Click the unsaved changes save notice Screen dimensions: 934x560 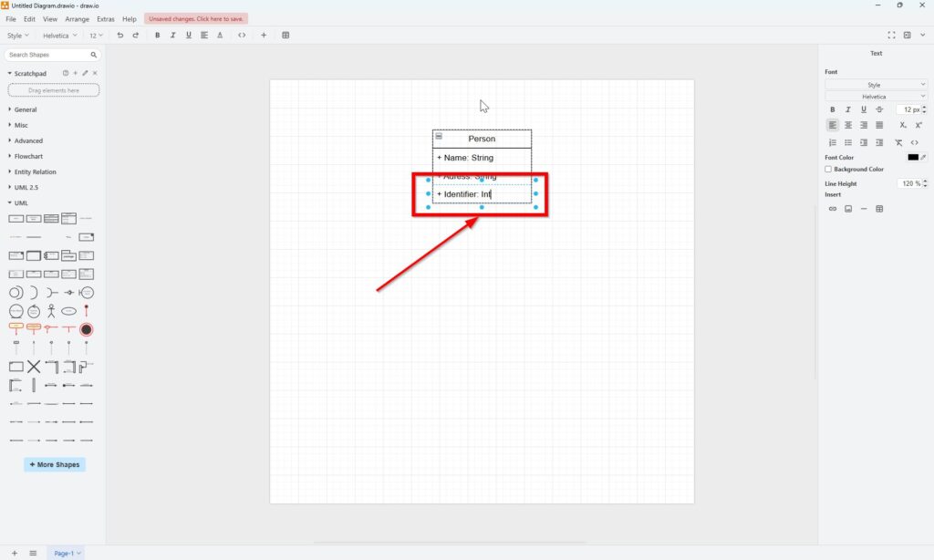pos(195,18)
